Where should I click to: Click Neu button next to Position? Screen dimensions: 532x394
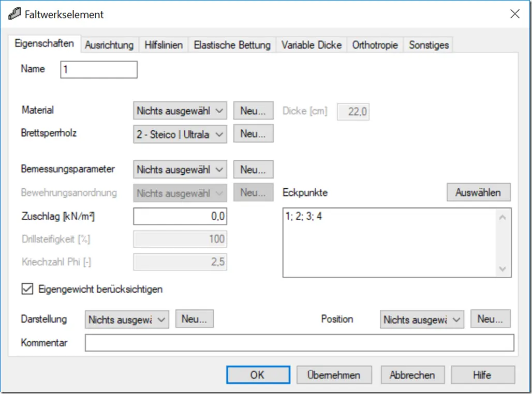[490, 319]
